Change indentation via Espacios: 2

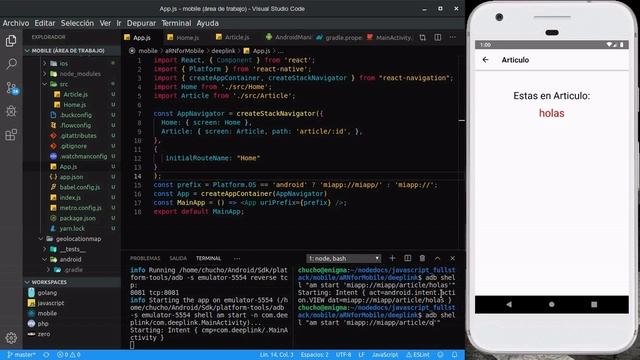click(x=314, y=355)
